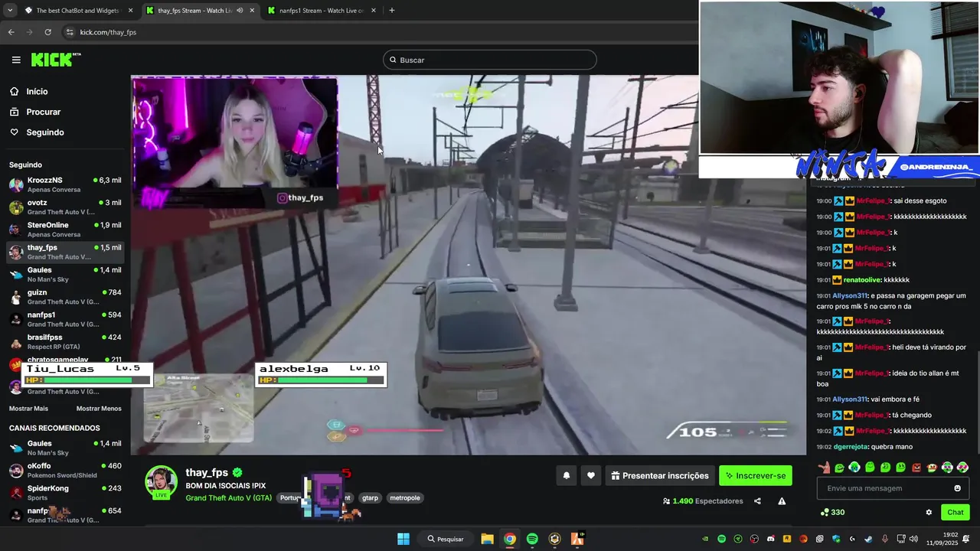Send message with Chat button

955,512
